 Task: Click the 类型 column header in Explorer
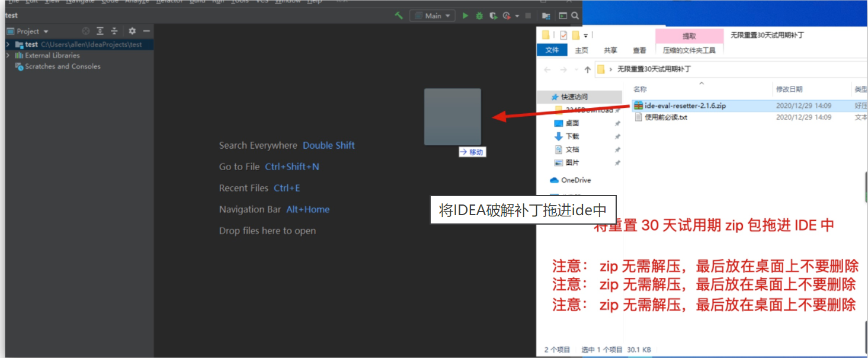860,89
